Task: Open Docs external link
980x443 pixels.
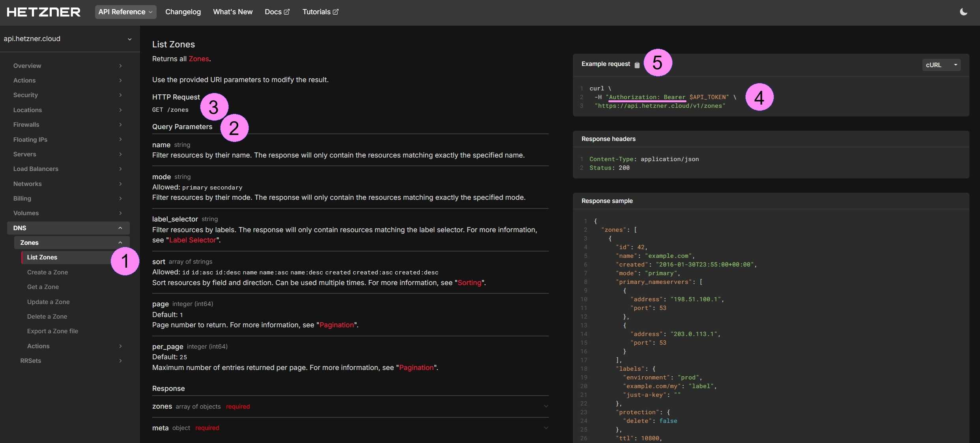Action: (x=277, y=12)
